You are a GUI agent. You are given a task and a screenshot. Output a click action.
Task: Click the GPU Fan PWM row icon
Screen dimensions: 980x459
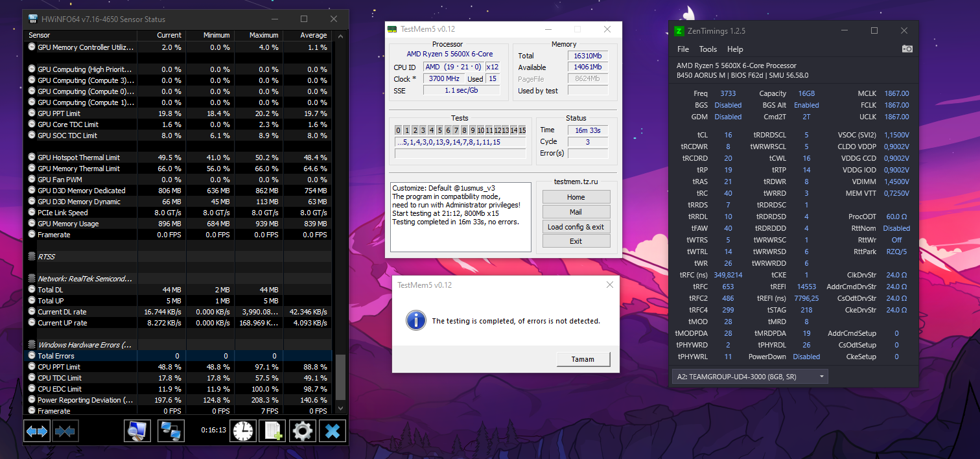pyautogui.click(x=32, y=180)
